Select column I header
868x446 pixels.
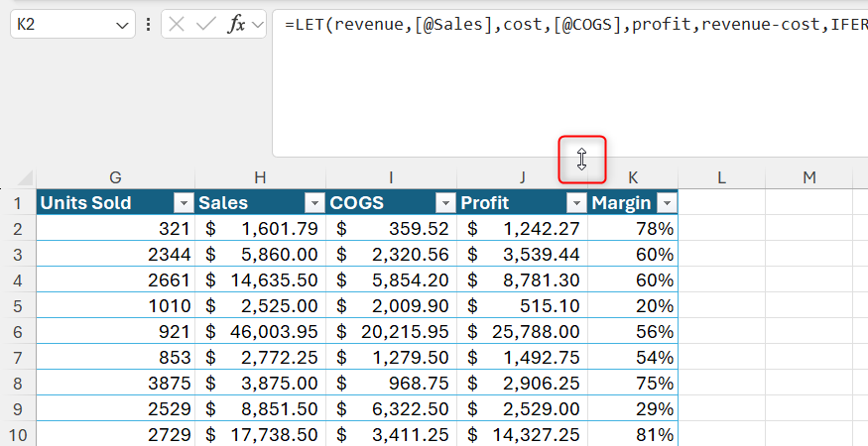391,177
